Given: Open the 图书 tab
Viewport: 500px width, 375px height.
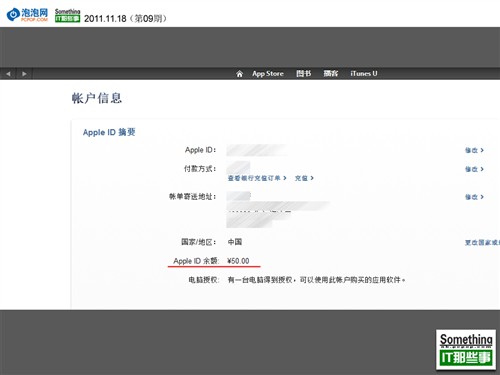Looking at the screenshot, I should [303, 73].
